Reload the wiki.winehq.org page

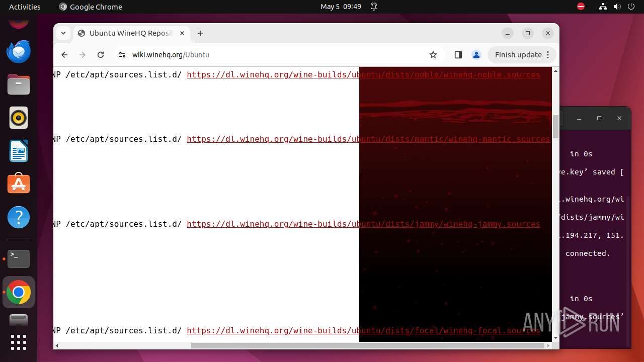pyautogui.click(x=101, y=55)
